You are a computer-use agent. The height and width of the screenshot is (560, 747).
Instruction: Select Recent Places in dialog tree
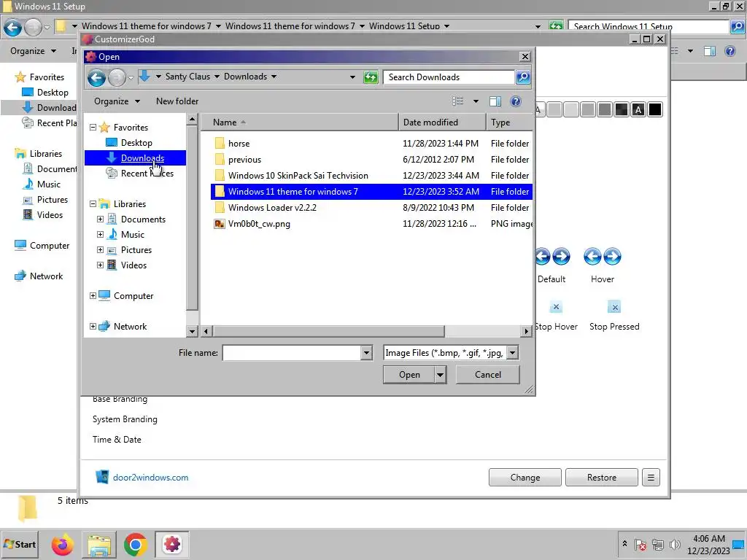147,174
